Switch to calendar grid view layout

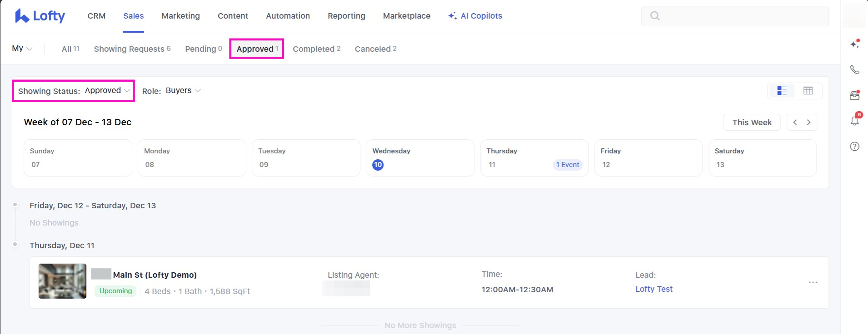[x=808, y=91]
